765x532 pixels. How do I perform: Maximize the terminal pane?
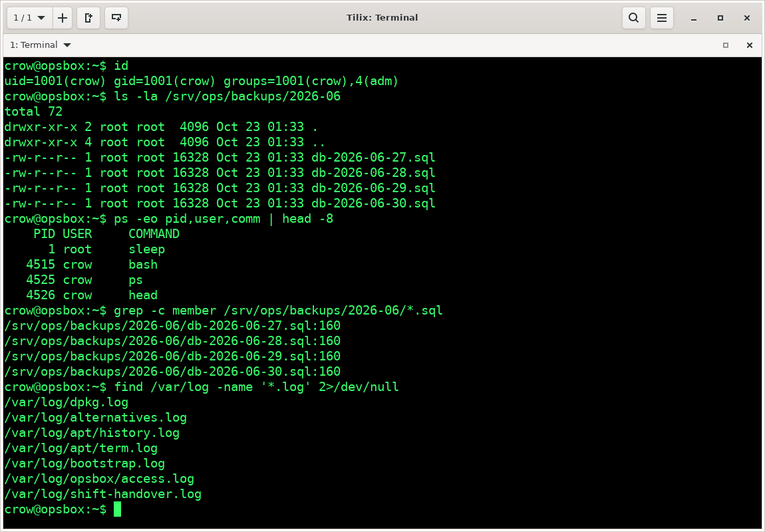point(726,45)
